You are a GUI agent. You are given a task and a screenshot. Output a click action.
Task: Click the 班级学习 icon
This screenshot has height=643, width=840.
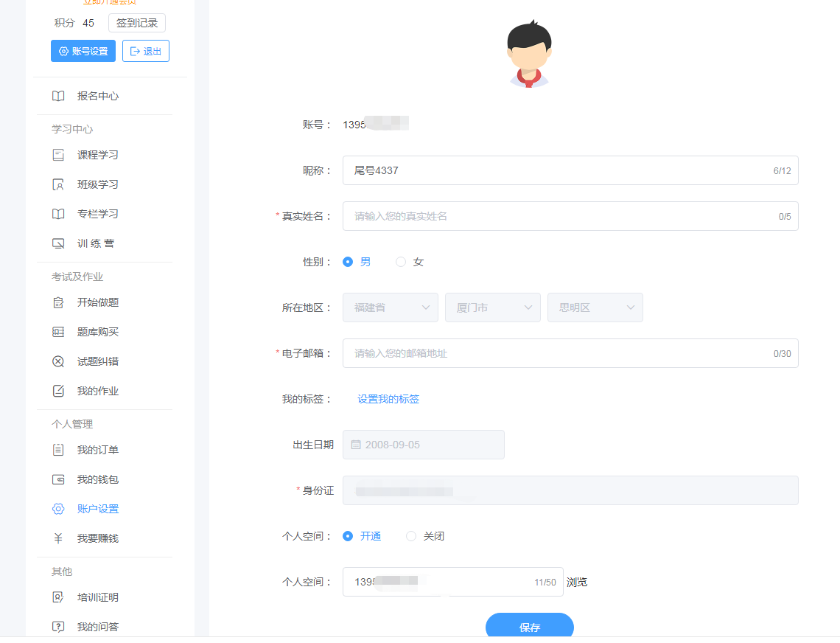click(x=58, y=184)
